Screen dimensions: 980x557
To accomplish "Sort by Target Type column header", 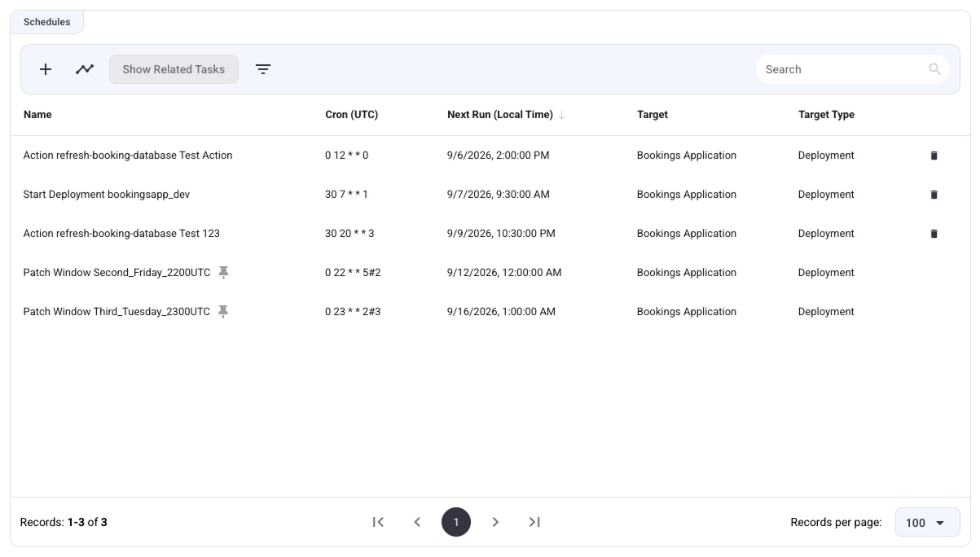I will (x=826, y=115).
